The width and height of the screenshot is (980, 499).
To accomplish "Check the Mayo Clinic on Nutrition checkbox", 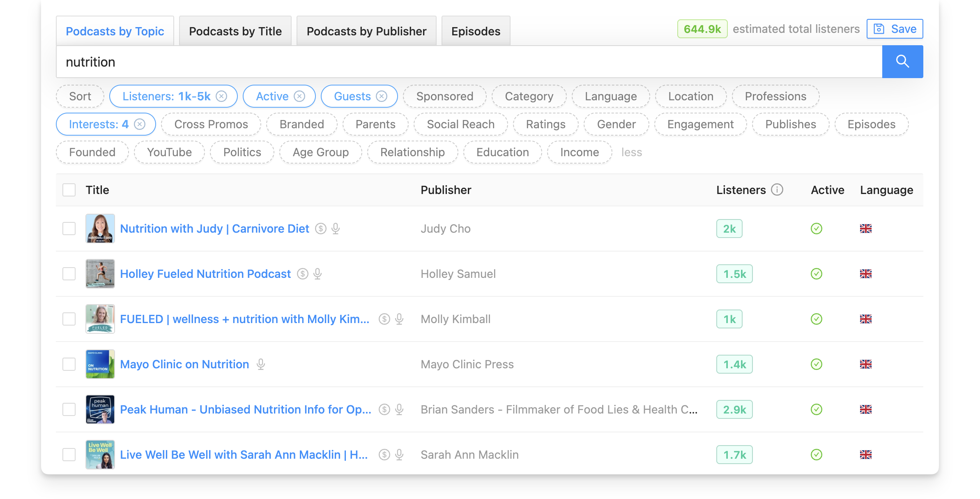I will (x=69, y=364).
